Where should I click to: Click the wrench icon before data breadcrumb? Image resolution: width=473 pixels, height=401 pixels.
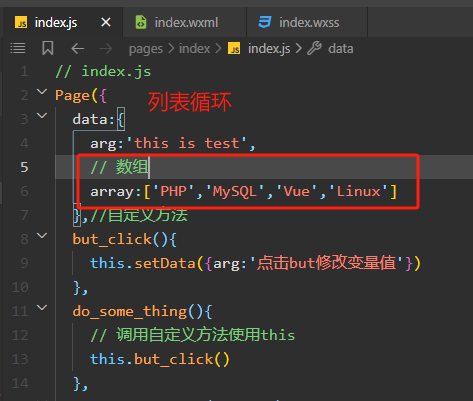click(314, 48)
